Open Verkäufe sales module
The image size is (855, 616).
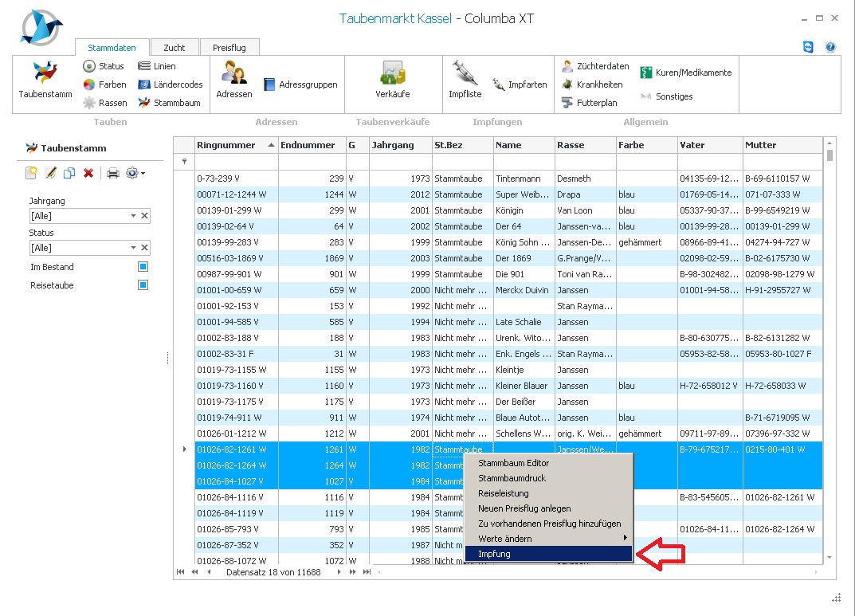tap(392, 78)
